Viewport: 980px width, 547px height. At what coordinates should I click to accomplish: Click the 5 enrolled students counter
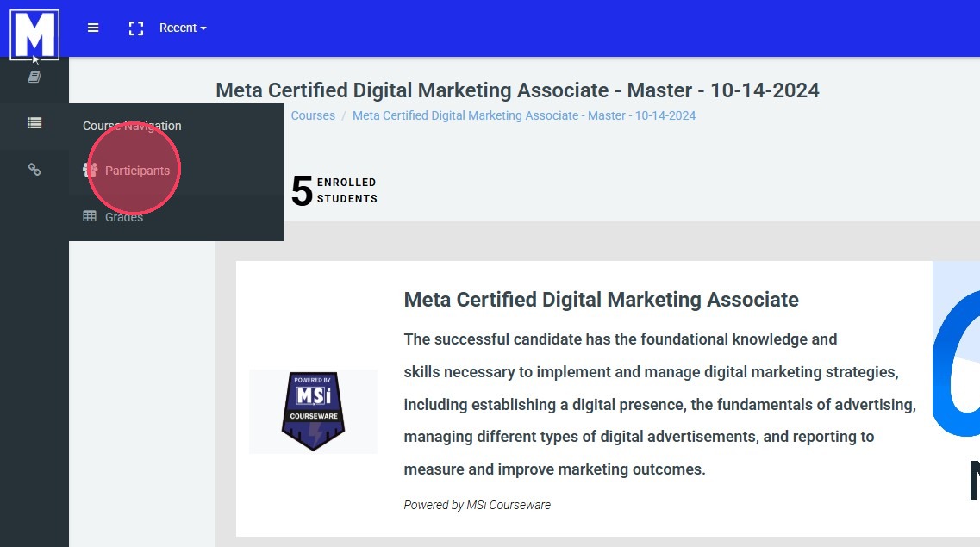(334, 190)
